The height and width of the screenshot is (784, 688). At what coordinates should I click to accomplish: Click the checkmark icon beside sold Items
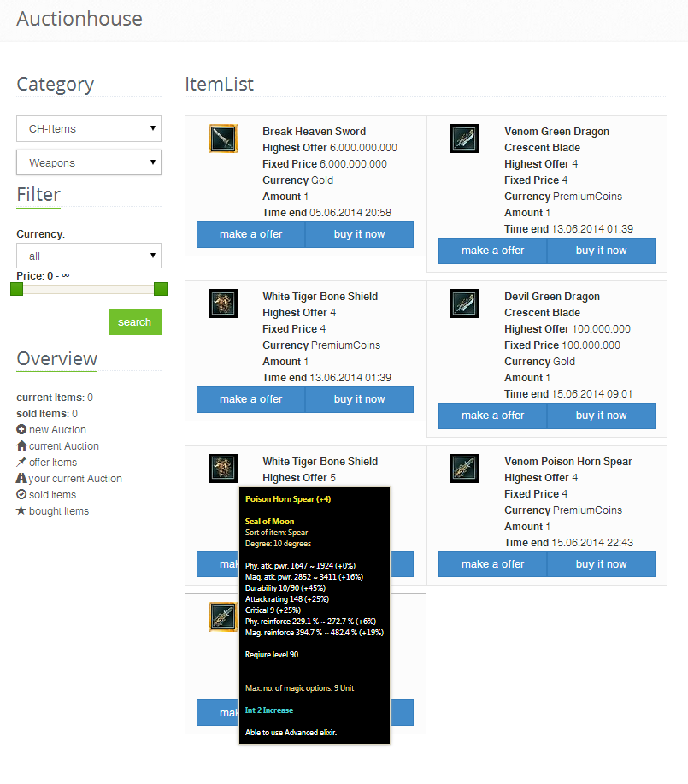21,494
